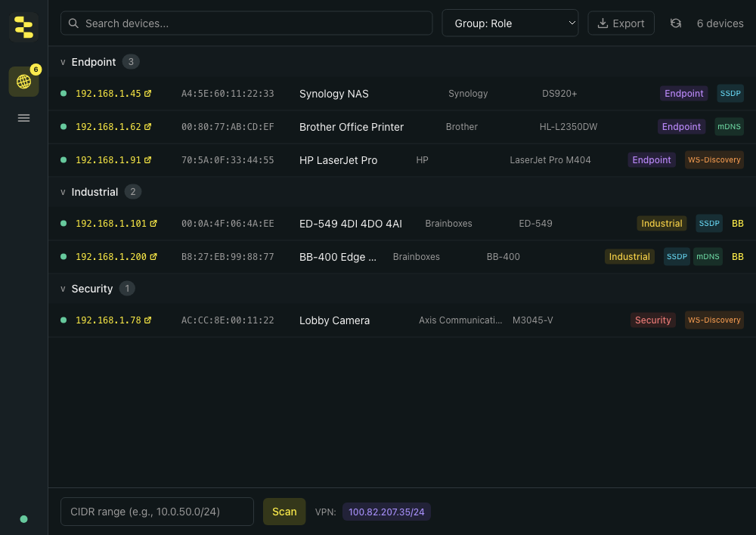Open the Group: Role dropdown
Screen dimensions: 756x535
(510, 23)
